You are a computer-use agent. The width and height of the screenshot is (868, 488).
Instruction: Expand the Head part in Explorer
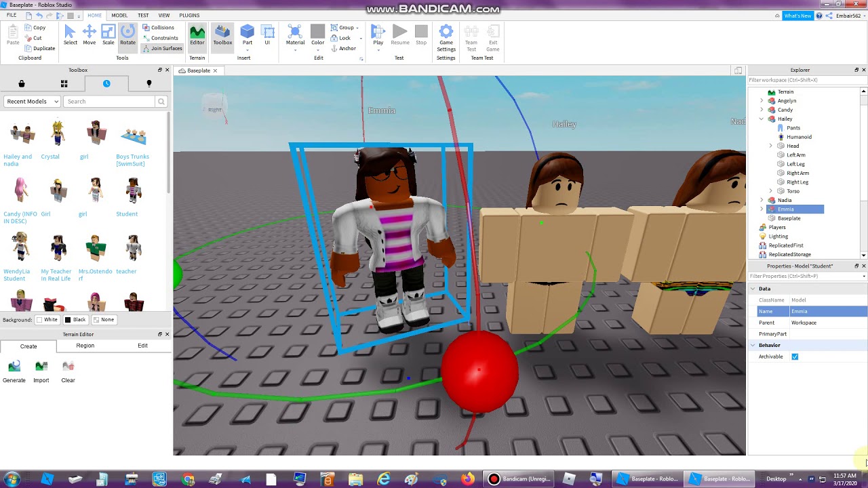tap(771, 146)
